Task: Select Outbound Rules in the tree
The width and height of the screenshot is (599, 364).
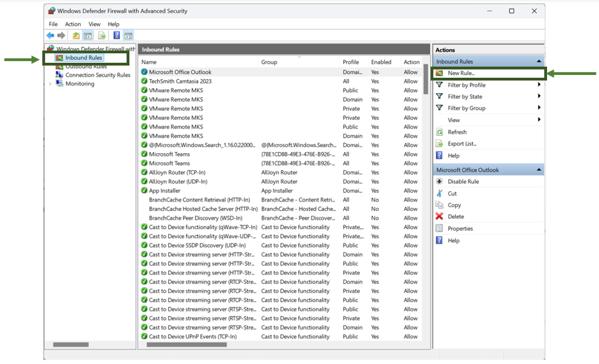Action: point(86,67)
